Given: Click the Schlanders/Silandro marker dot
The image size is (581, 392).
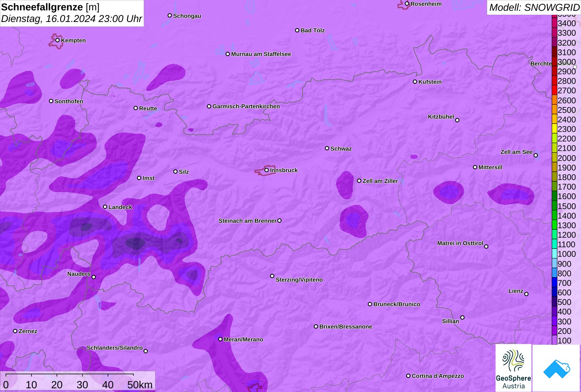Looking at the screenshot, I should click(x=146, y=351).
